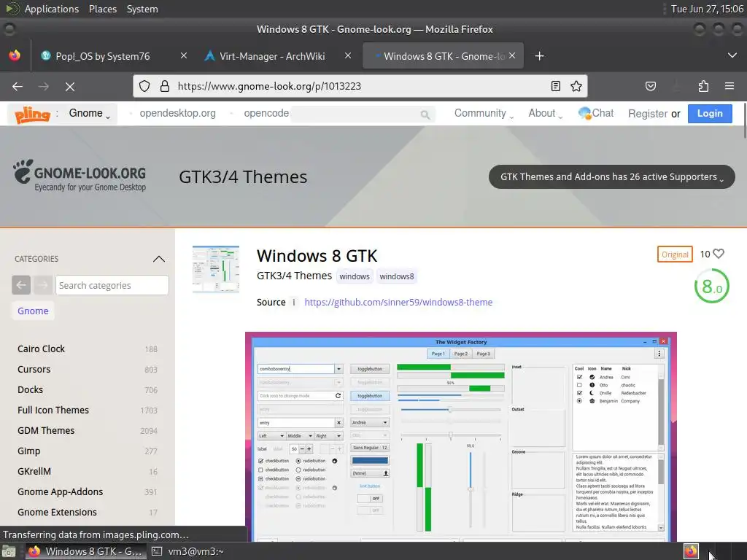Open the Docks category
The width and height of the screenshot is (747, 560).
click(30, 390)
